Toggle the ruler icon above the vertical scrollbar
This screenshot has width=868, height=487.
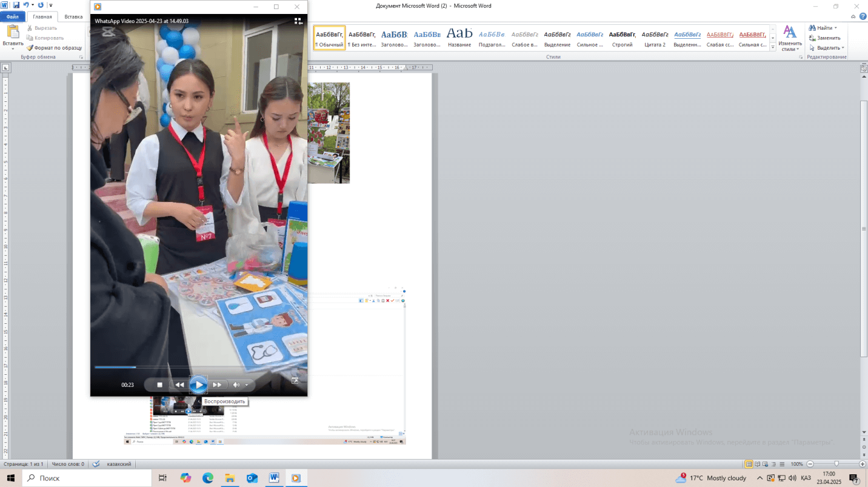[x=864, y=69]
